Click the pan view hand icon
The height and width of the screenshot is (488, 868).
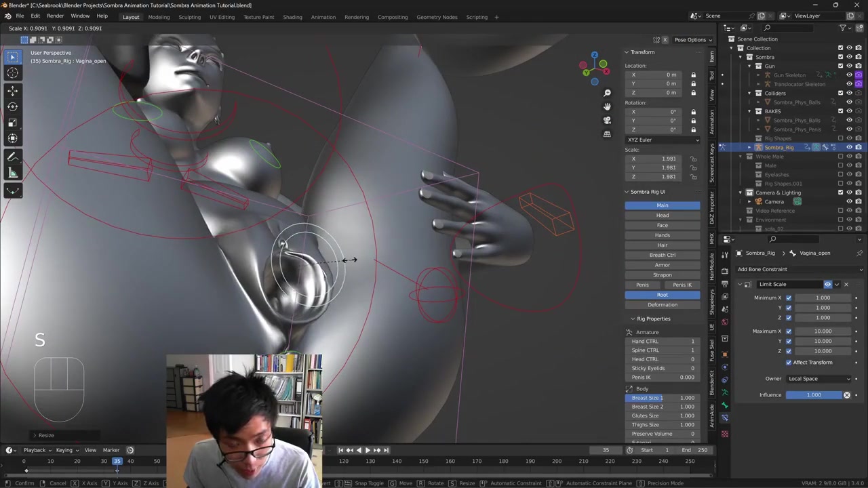(x=607, y=106)
